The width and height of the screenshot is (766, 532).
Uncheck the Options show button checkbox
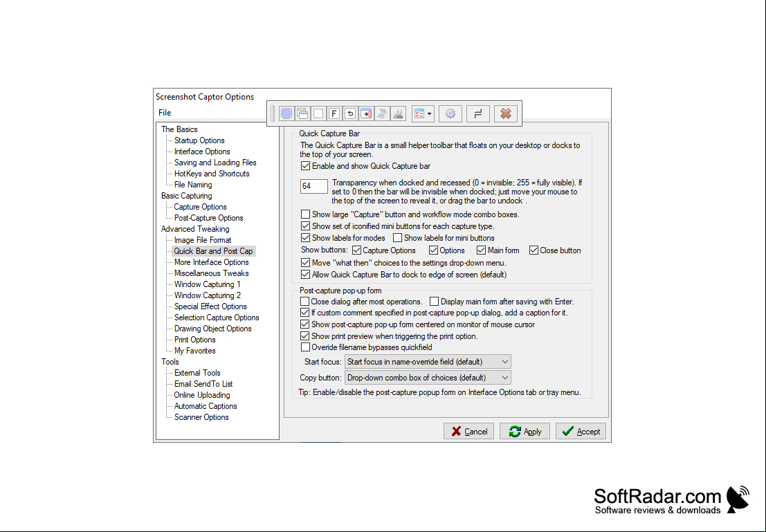[433, 250]
